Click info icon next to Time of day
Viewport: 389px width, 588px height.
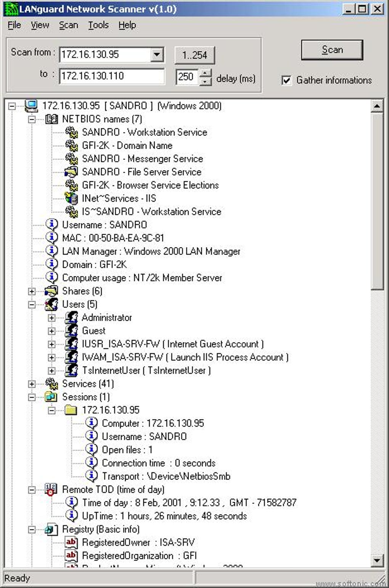click(x=71, y=503)
